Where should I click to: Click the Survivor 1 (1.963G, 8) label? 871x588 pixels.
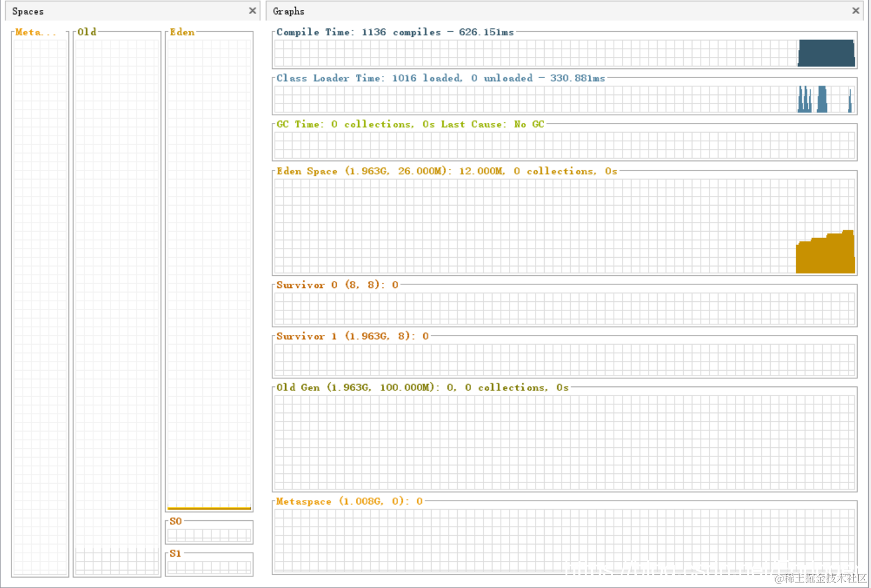click(x=352, y=336)
